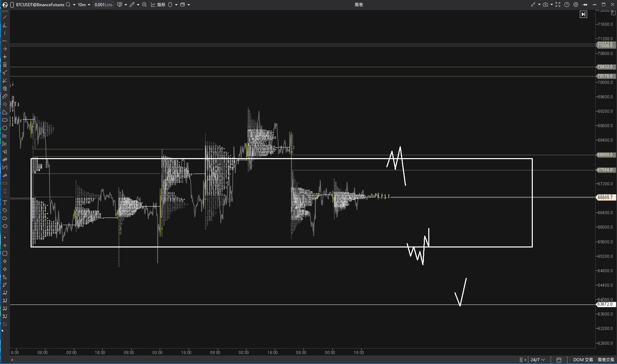Viewport: 617px width, 364px height.
Task: Open the calendar date picker icon
Action: pos(559,360)
